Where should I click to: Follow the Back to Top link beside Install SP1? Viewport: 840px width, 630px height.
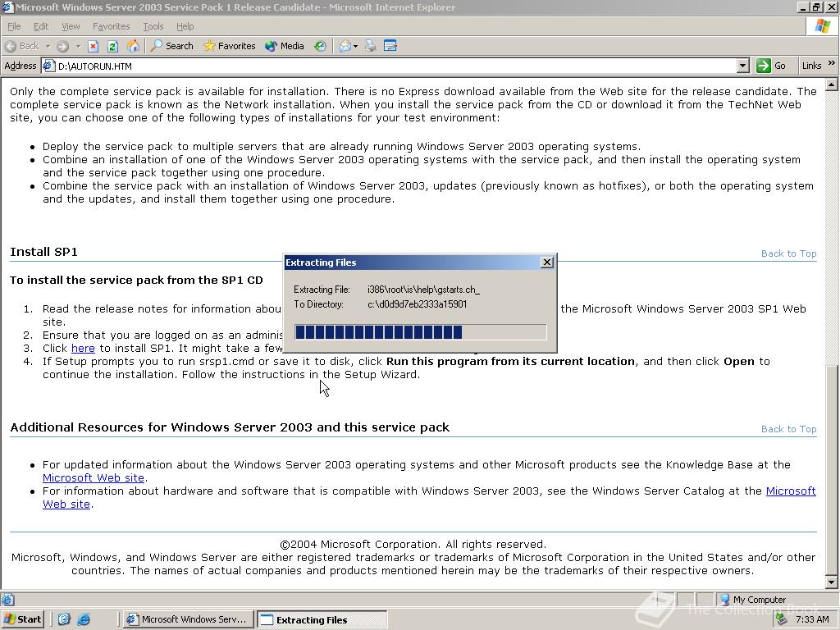point(788,253)
